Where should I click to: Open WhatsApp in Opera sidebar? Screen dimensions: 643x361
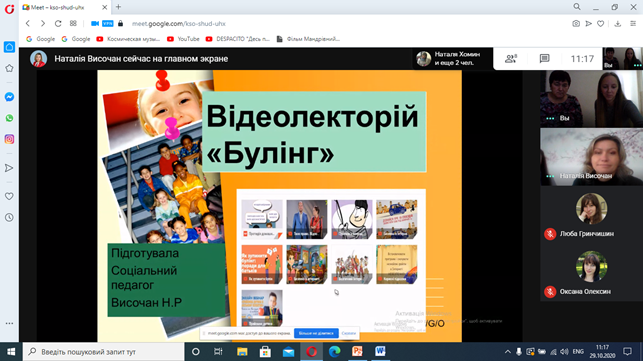point(9,118)
